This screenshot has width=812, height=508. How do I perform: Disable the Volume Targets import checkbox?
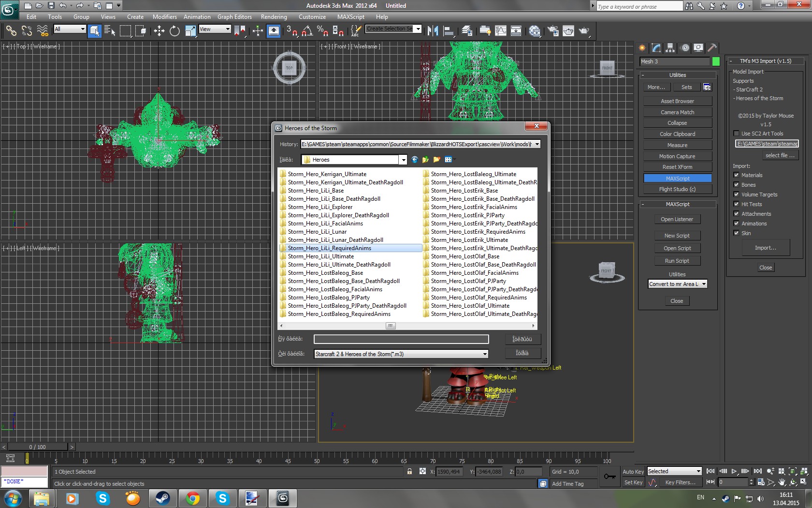click(736, 194)
